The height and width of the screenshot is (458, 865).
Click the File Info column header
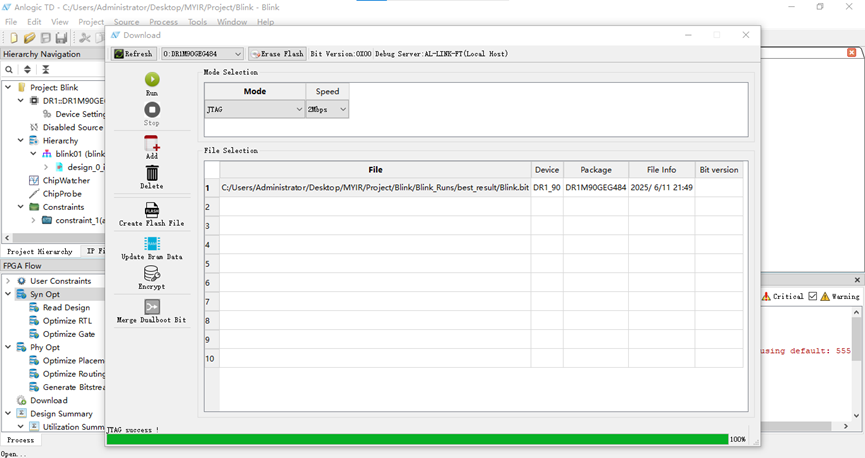pos(661,170)
